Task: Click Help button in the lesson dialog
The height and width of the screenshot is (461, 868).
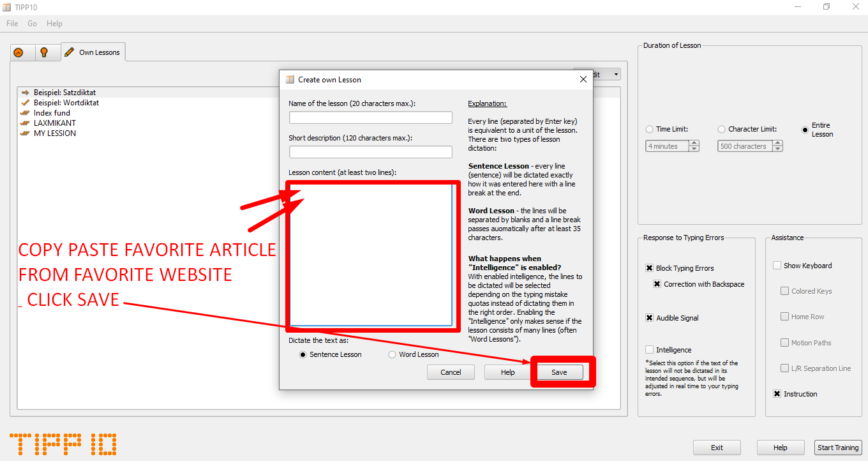Action: (508, 372)
